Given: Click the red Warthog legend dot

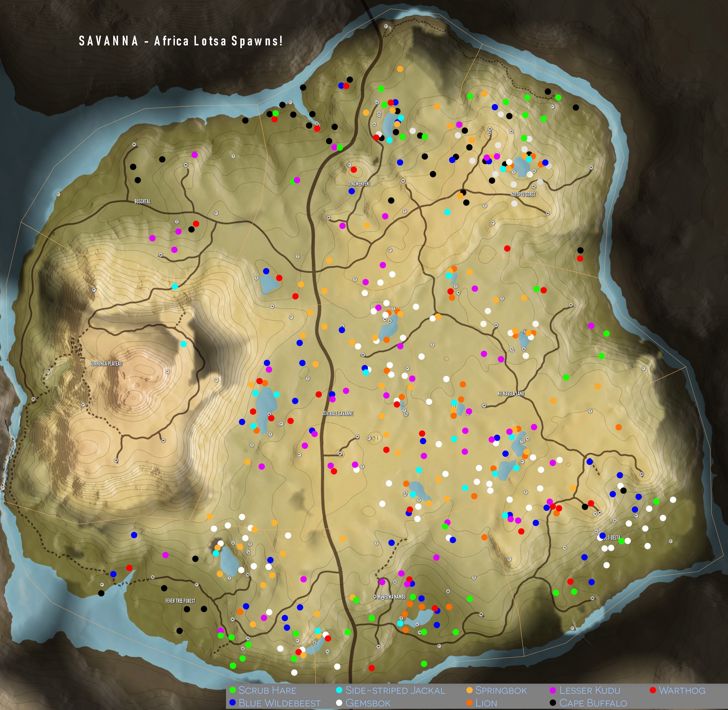Looking at the screenshot, I should 653,690.
